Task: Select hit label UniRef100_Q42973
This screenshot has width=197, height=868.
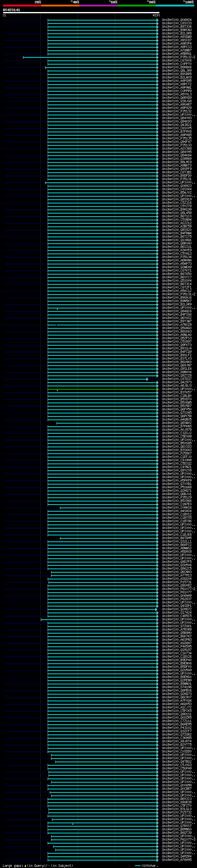Action: coord(177,382)
